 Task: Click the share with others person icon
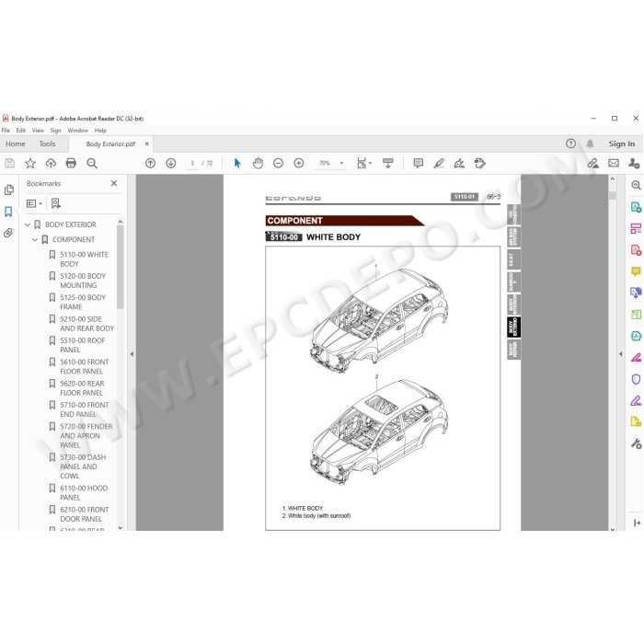point(634,164)
